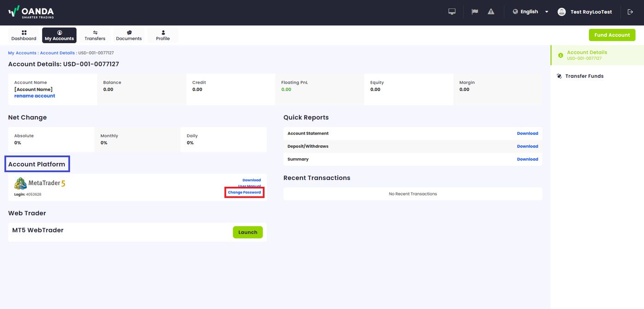Click the user avatar icon
Viewport: 644px width, 309px height.
click(562, 12)
